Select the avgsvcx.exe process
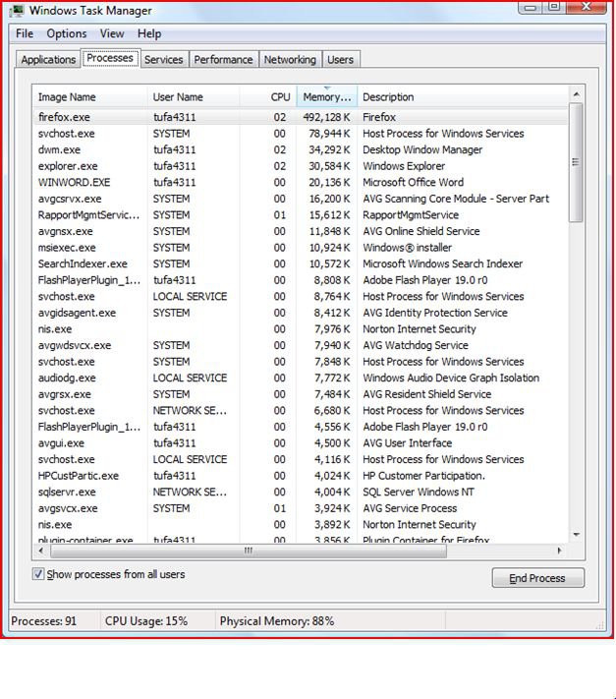 (x=301, y=508)
